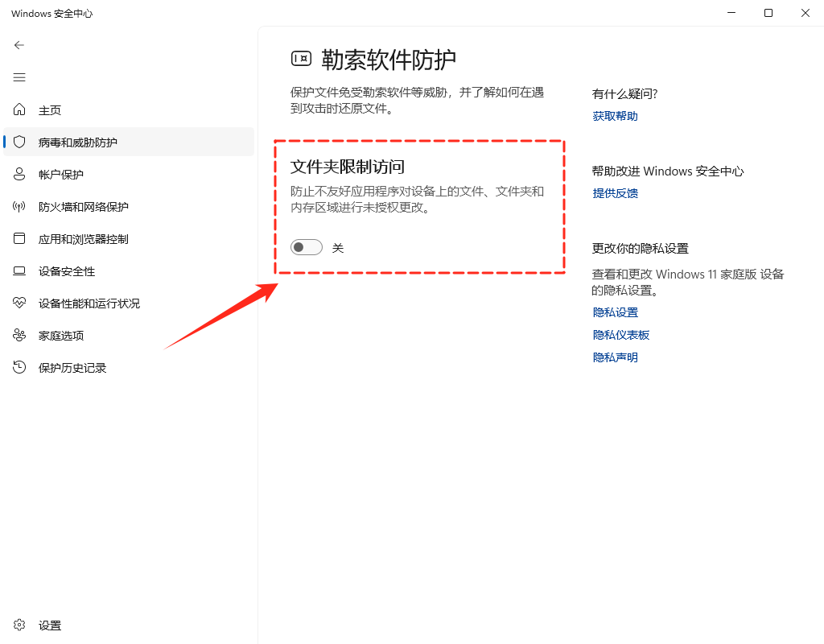Click the 提供反馈 link
This screenshot has width=824, height=644.
click(615, 193)
